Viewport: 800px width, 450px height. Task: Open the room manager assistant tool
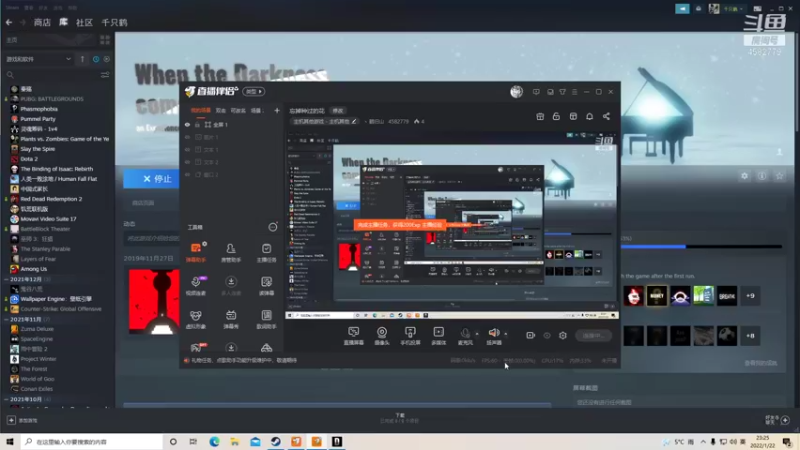pyautogui.click(x=231, y=252)
